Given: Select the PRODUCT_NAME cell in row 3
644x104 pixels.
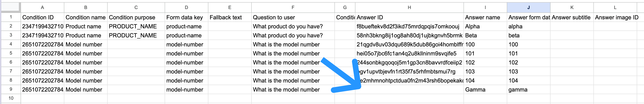Looking at the screenshot, I should 136,35.
